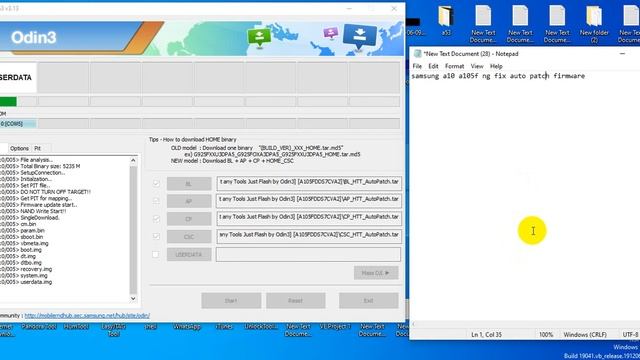Close the Odin3 window
This screenshot has width=640, height=360.
(x=394, y=9)
